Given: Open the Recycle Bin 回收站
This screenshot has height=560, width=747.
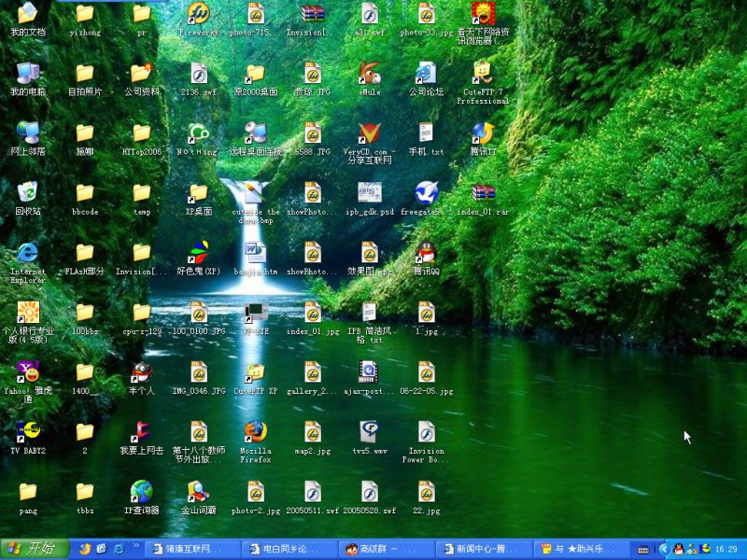Looking at the screenshot, I should tap(27, 194).
